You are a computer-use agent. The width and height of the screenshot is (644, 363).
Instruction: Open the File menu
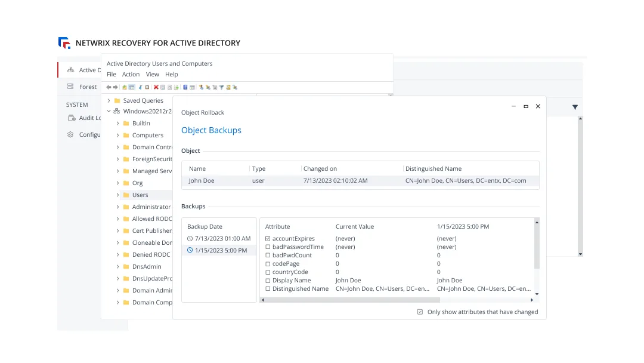point(112,75)
